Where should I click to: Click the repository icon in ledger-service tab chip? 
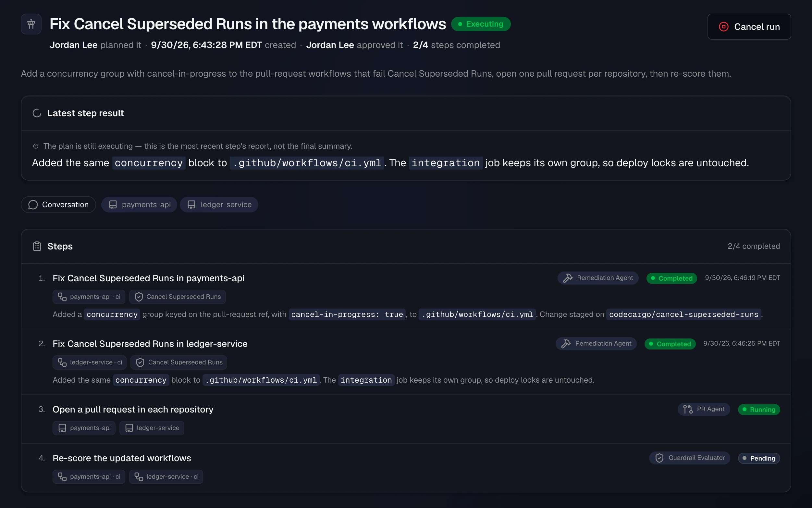pos(191,205)
